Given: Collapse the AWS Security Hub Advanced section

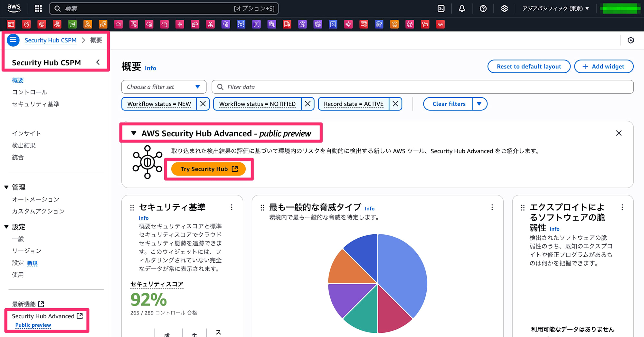Looking at the screenshot, I should 134,133.
